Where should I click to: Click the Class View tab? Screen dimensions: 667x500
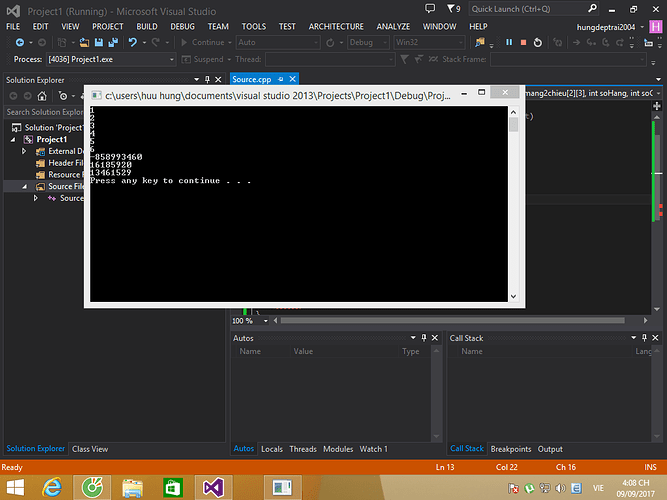(x=90, y=449)
